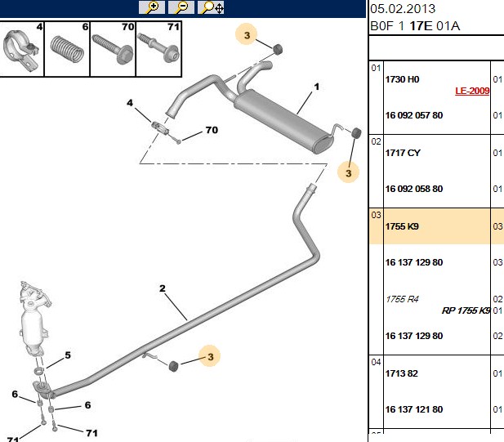Click callout number 2 on the intermediate pipe
This screenshot has height=442, width=504.
[163, 288]
